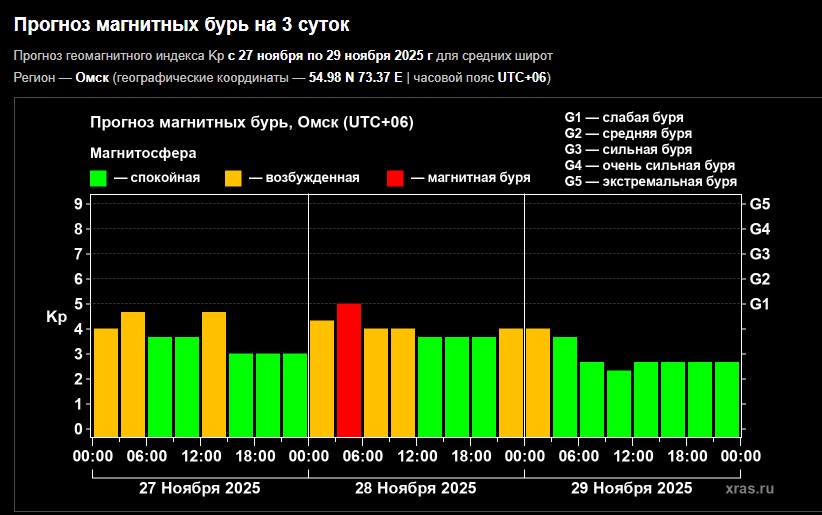822x515 pixels.
Task: Select the '28 Ноября 2025' date label
Action: (415, 488)
